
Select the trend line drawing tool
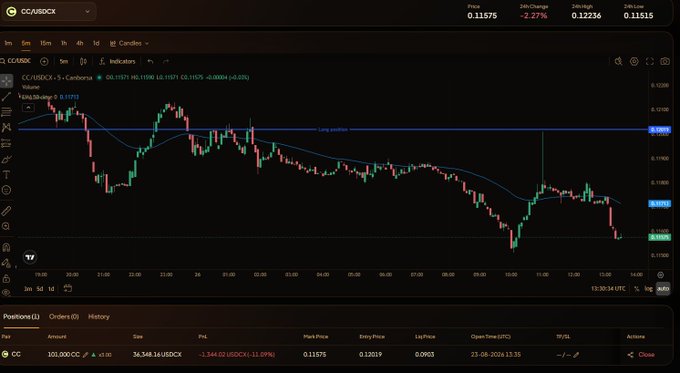7,96
